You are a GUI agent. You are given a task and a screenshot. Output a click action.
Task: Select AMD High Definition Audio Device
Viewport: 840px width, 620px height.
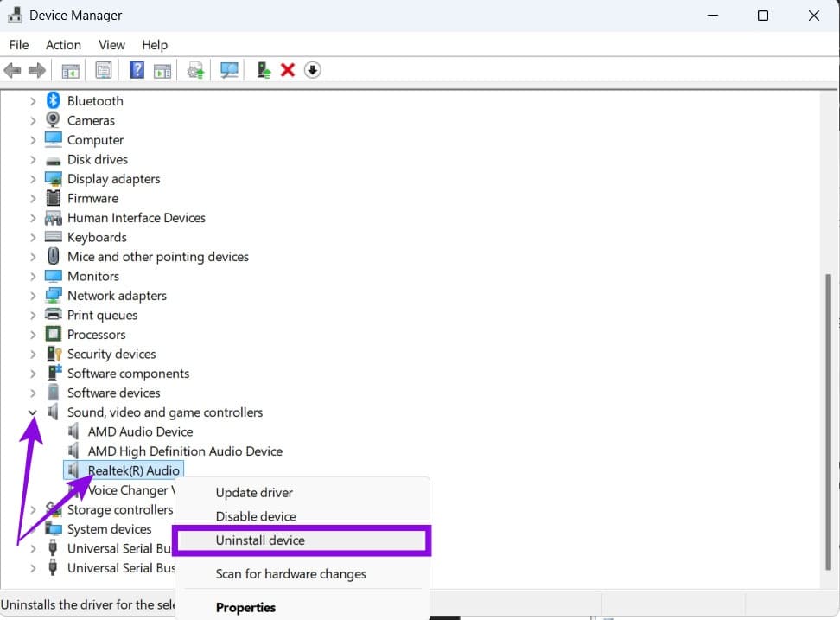click(x=185, y=451)
